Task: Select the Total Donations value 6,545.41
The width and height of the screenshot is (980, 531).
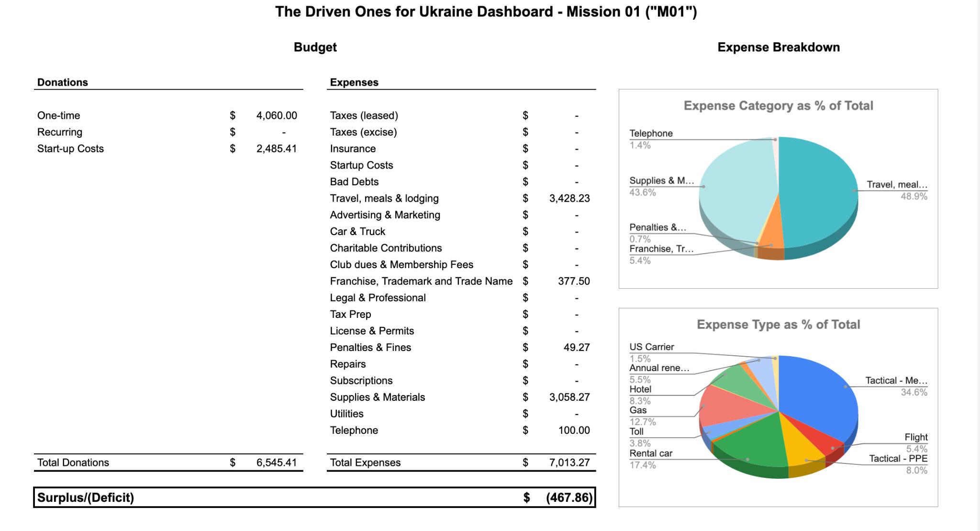Action: tap(276, 463)
